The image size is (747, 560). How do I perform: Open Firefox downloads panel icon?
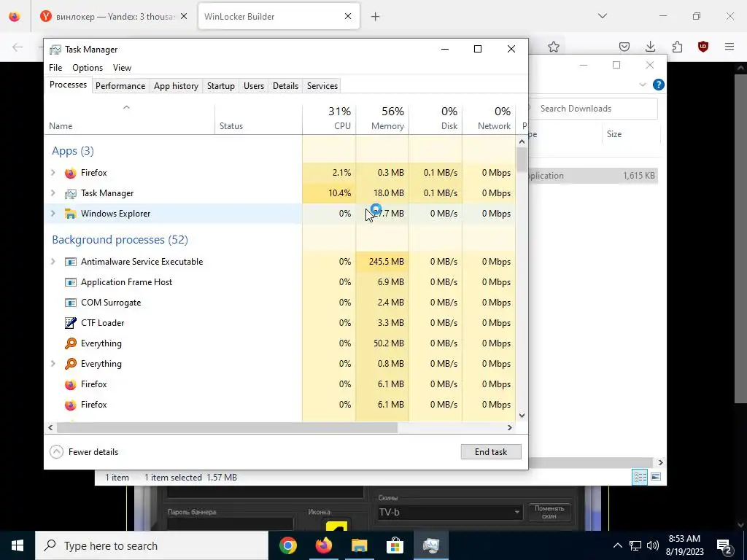(x=650, y=47)
